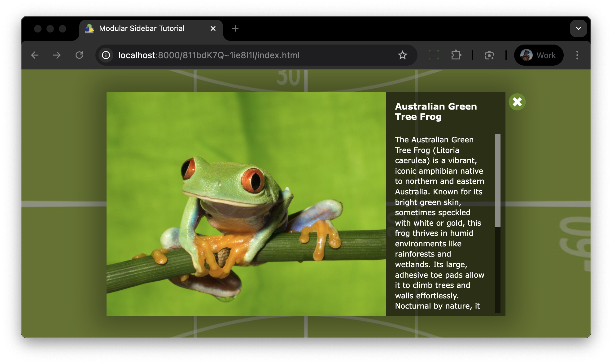
Task: Click the forward navigation arrow
Action: tap(57, 55)
